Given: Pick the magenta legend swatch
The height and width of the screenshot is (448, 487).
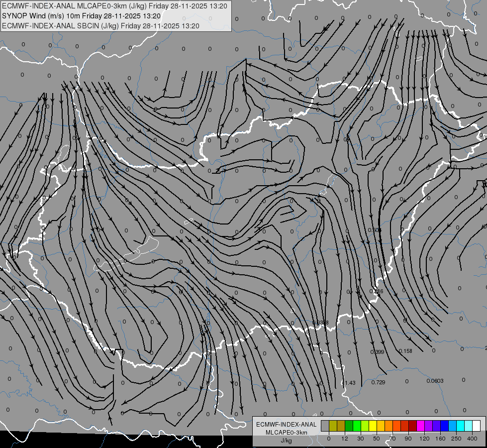Looking at the screenshot, I should (420, 426).
